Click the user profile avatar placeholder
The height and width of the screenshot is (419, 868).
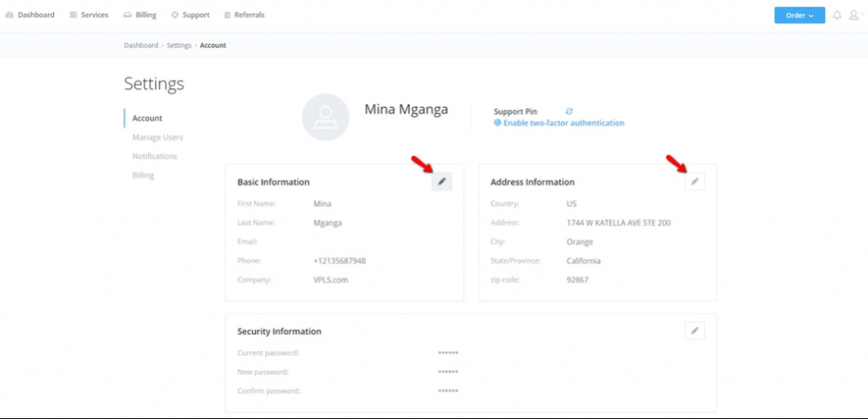coord(325,117)
